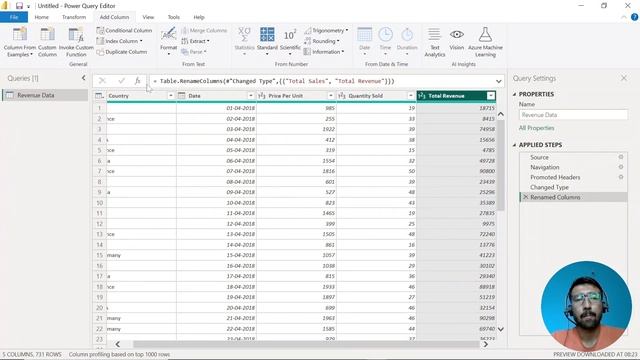Open the Trigonometry dropdown
Image resolution: width=640 pixels, height=360 pixels.
point(326,31)
